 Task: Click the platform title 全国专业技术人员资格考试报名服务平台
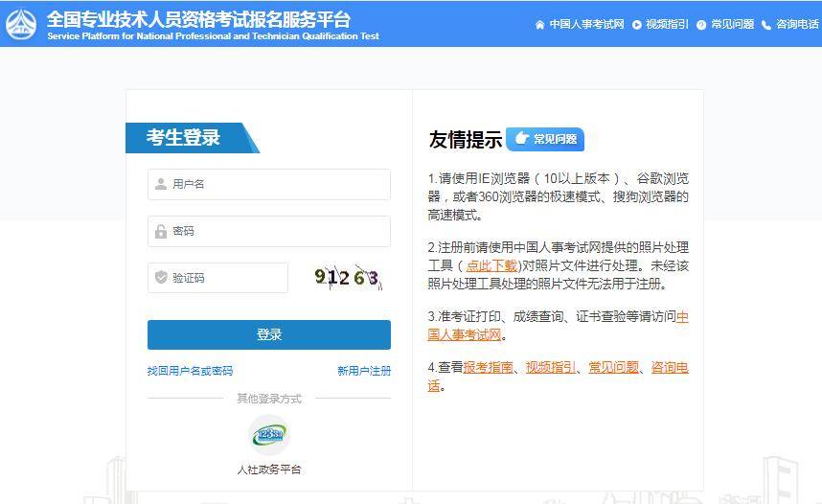point(198,19)
